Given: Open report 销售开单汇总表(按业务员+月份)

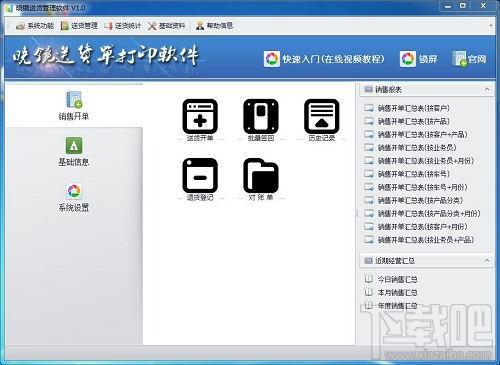Looking at the screenshot, I should point(426,161).
